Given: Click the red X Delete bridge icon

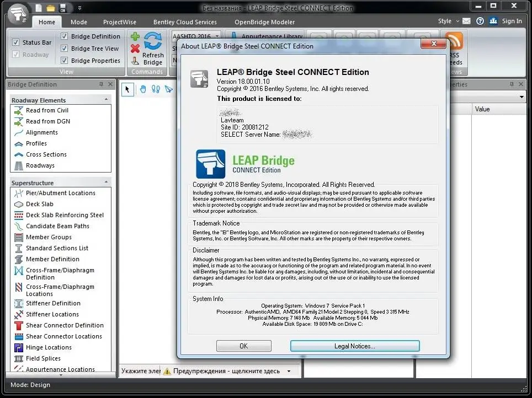Looking at the screenshot, I should click(135, 49).
